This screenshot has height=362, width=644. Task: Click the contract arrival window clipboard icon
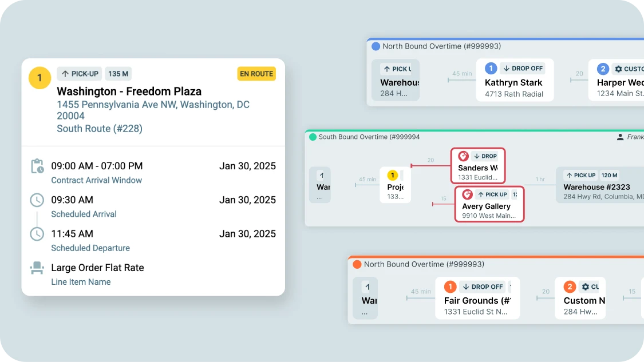point(37,166)
